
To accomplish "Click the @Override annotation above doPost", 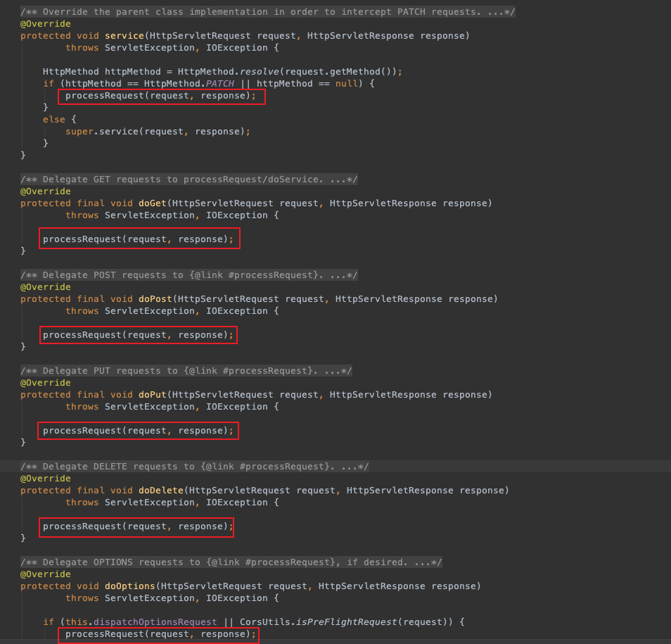I will [x=45, y=286].
